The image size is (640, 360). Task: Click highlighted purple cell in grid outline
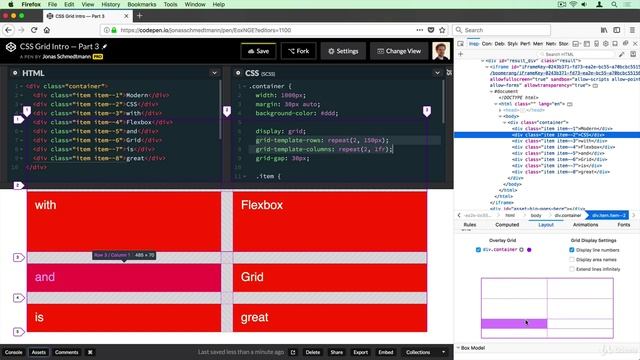[514, 324]
